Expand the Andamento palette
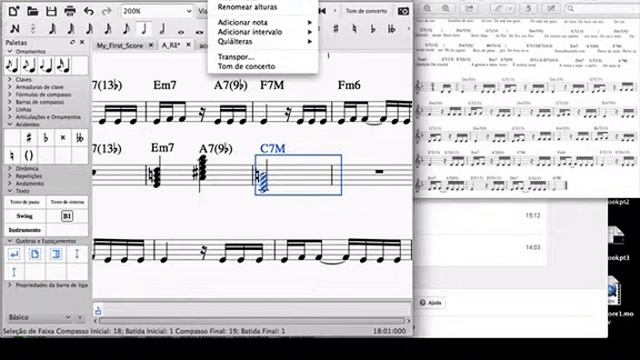 (10, 183)
